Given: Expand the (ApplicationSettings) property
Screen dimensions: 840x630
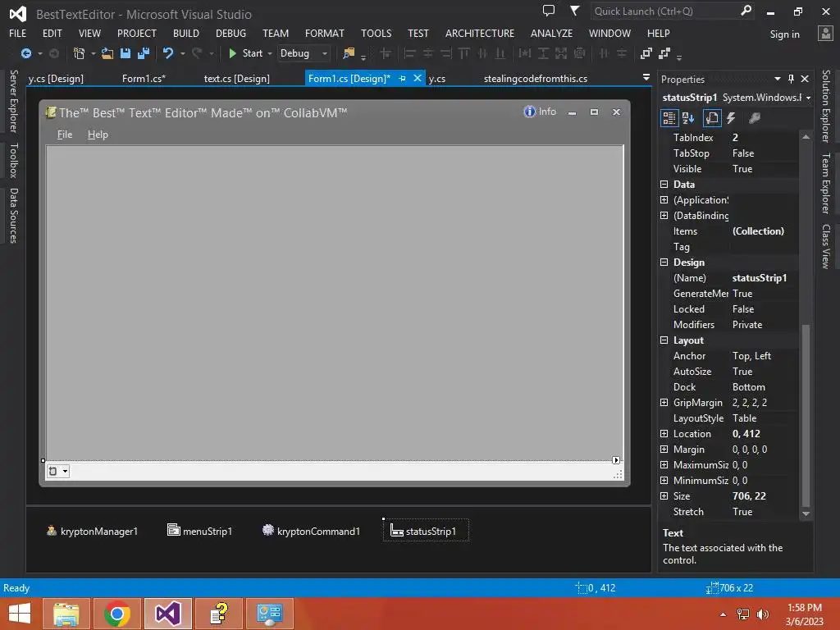Looking at the screenshot, I should 664,200.
